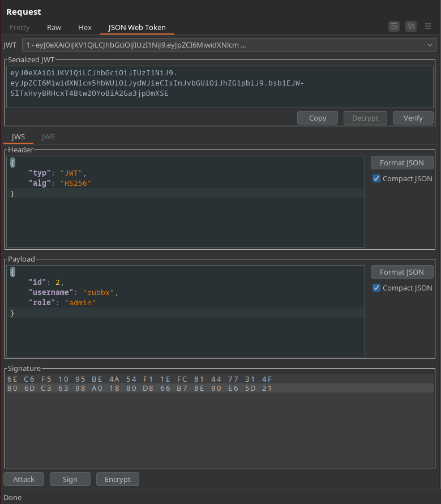Click the Done status text
441x504 pixels.
click(12, 497)
